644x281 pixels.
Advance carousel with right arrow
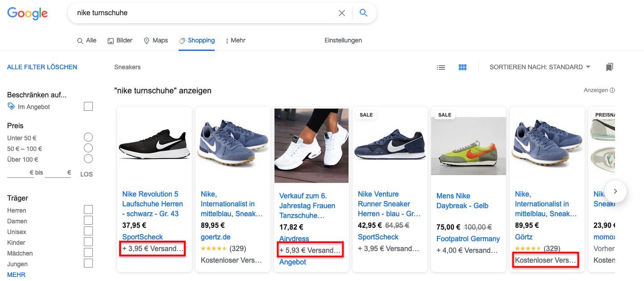(615, 191)
